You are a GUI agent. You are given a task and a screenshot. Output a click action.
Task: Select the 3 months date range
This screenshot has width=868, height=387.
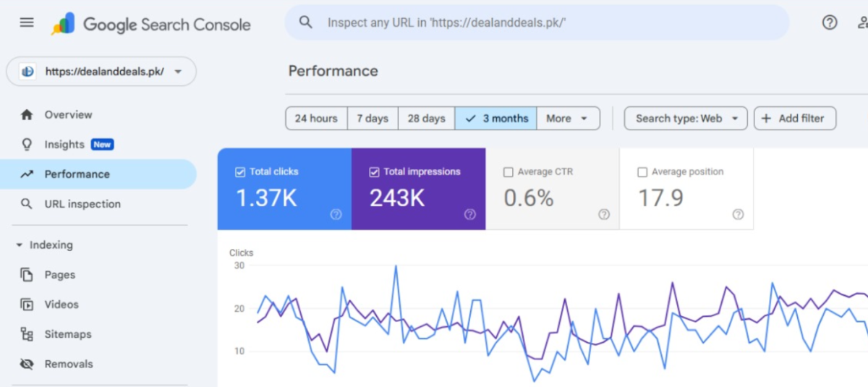pyautogui.click(x=496, y=119)
